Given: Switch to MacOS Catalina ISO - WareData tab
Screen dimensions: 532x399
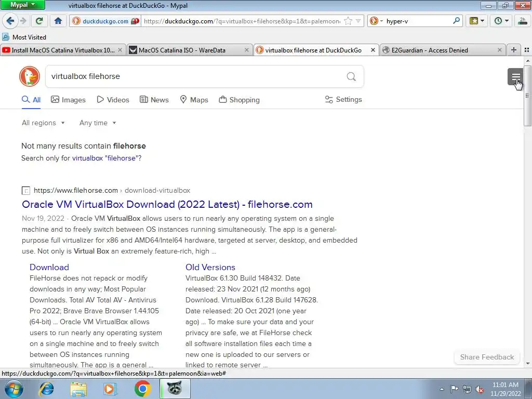Looking at the screenshot, I should 190,50.
